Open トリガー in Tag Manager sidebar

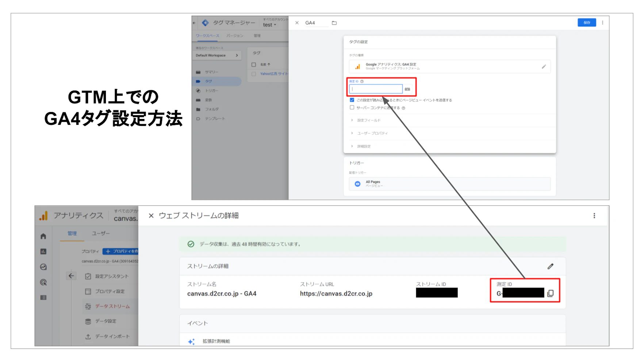tap(212, 91)
